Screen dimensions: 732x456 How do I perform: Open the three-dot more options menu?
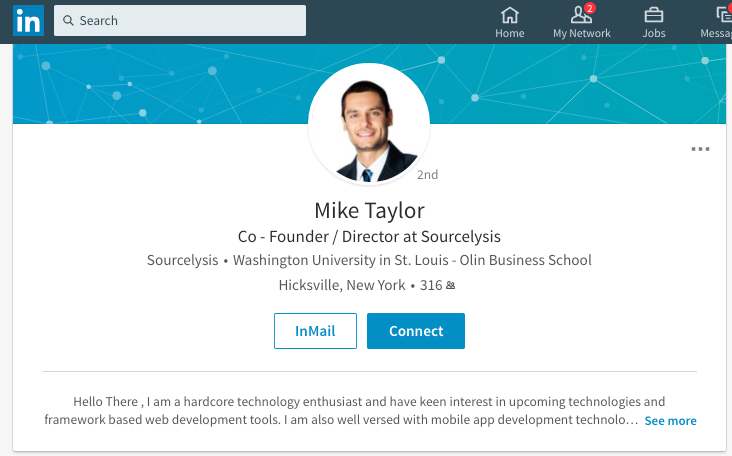(700, 149)
